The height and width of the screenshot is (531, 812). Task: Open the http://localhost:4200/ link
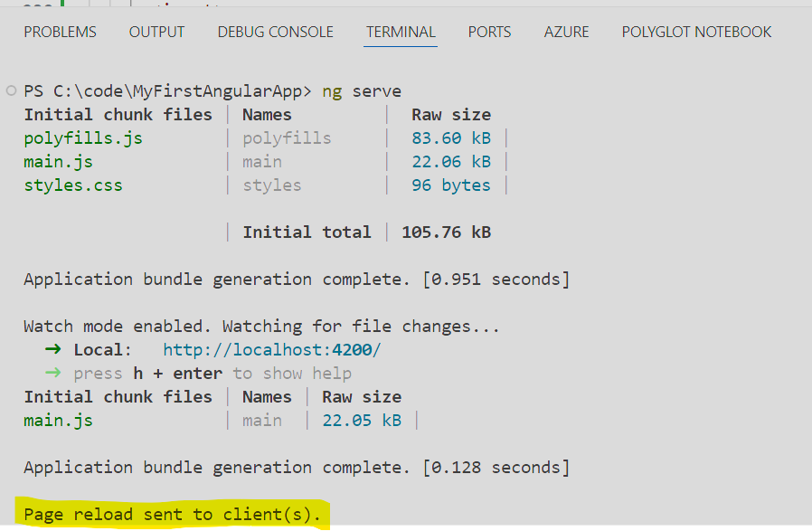tap(272, 350)
